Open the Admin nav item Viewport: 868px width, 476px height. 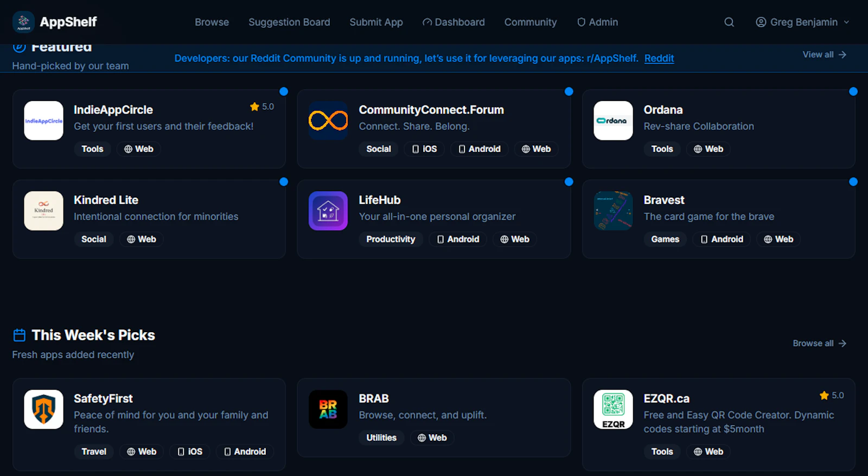[x=597, y=22]
